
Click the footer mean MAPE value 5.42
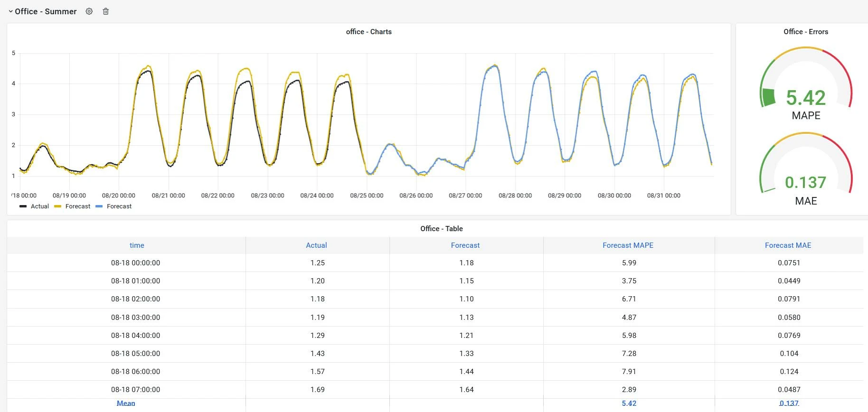pyautogui.click(x=629, y=403)
